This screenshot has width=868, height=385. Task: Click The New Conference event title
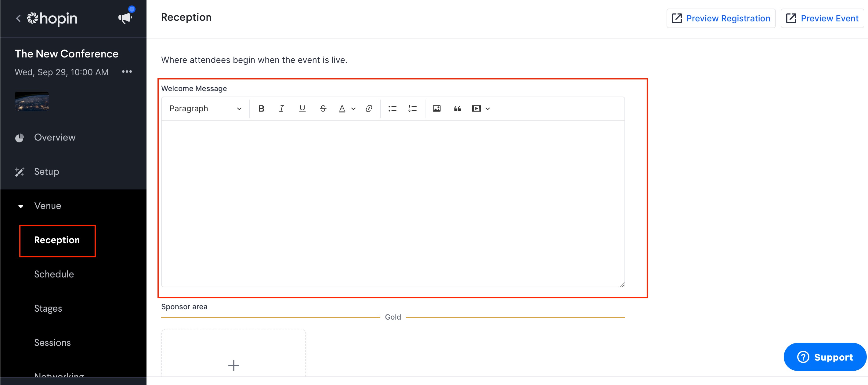point(66,54)
